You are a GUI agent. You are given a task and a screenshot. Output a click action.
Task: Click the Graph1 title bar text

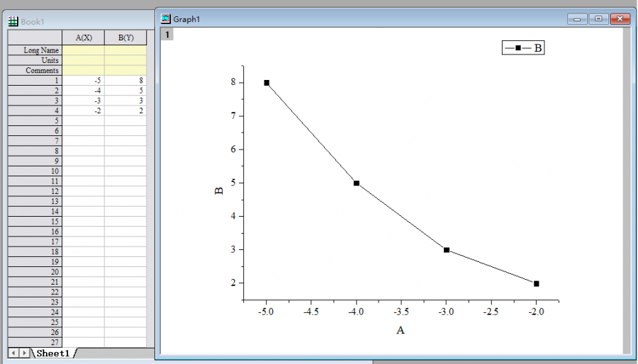(186, 19)
